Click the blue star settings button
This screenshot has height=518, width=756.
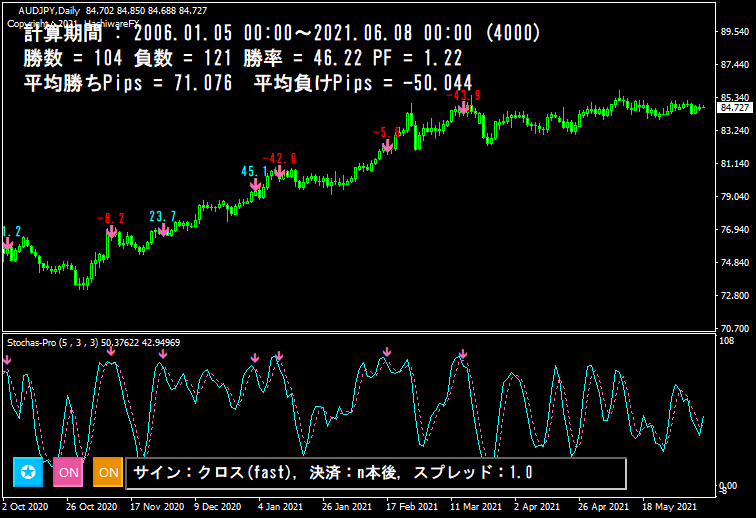click(x=28, y=471)
